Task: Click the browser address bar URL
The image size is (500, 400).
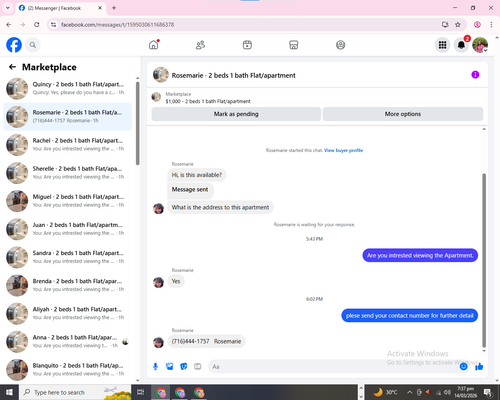Action: pos(117,25)
